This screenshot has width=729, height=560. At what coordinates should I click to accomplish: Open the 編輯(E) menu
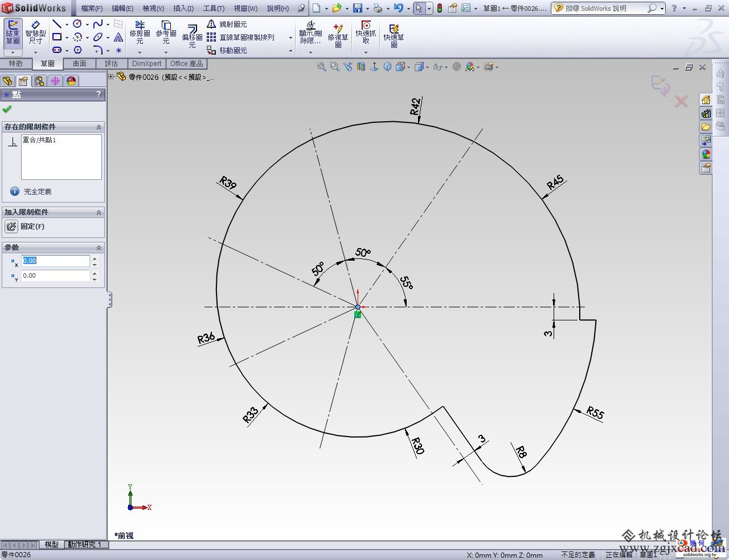pos(122,8)
